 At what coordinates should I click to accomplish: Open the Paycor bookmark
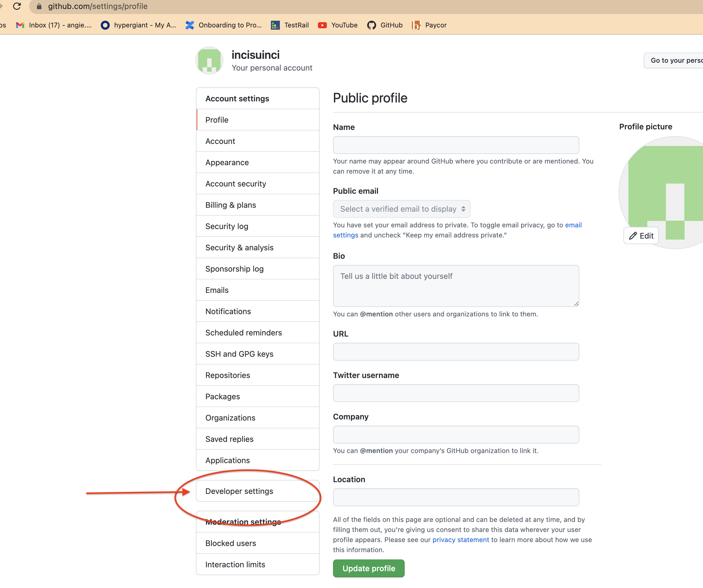point(430,25)
